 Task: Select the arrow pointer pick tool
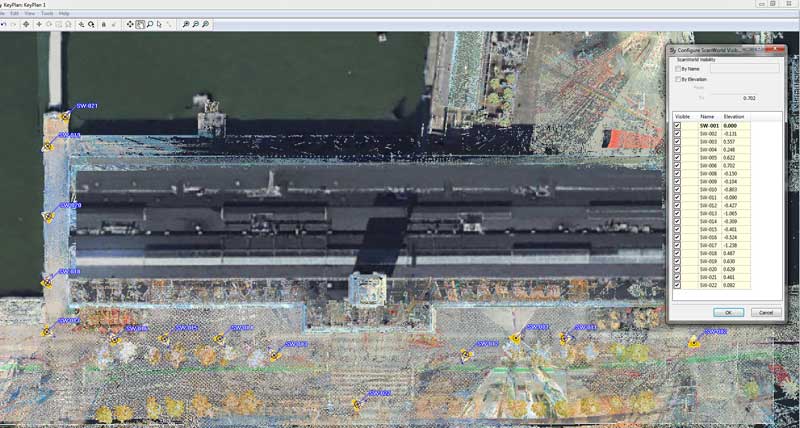tap(159, 24)
